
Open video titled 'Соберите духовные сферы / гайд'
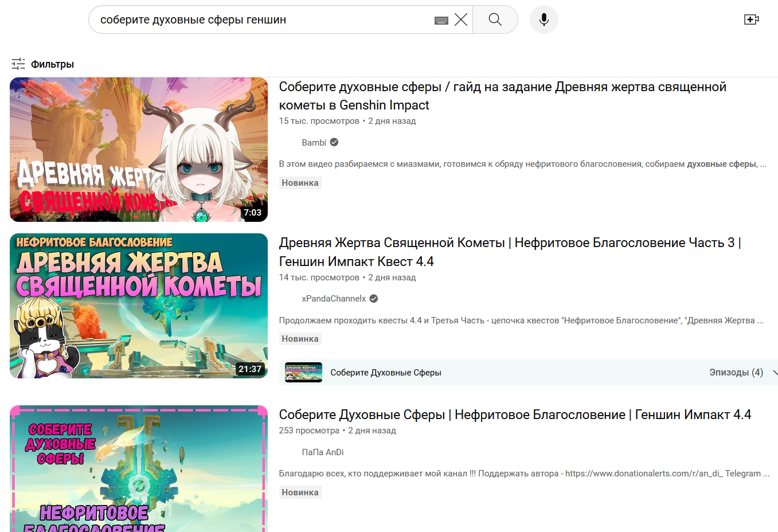(503, 96)
